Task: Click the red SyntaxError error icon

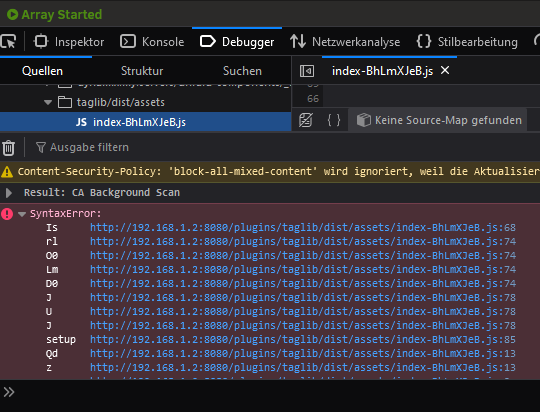Action: 7,214
